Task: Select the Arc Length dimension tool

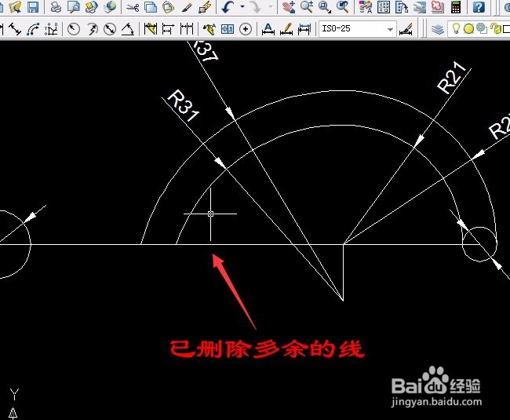Action: [33, 29]
